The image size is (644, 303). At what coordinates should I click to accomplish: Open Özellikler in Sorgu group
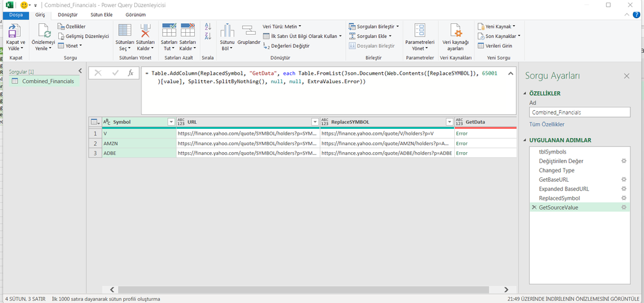pos(72,26)
